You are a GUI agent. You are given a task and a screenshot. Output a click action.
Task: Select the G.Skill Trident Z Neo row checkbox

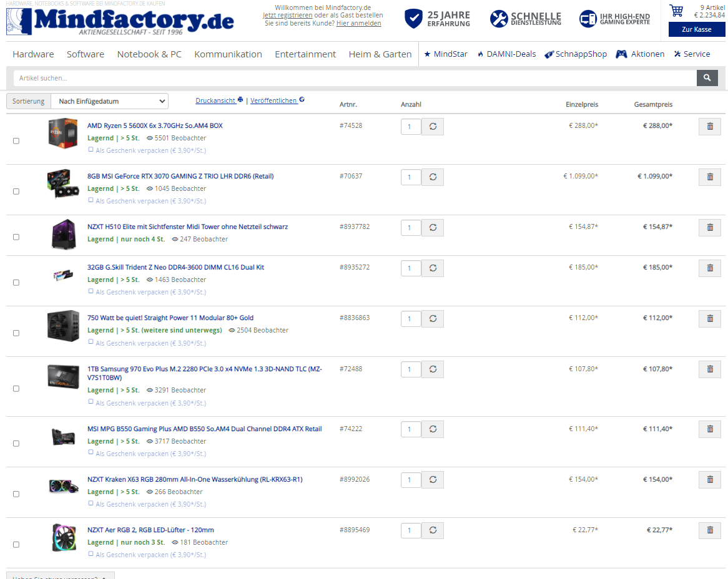16,283
